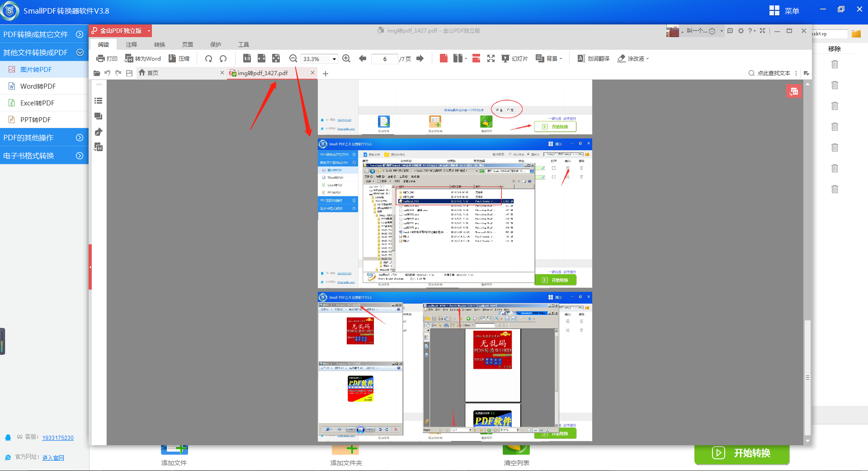
Task: Switch to single page view
Action: coord(443,58)
